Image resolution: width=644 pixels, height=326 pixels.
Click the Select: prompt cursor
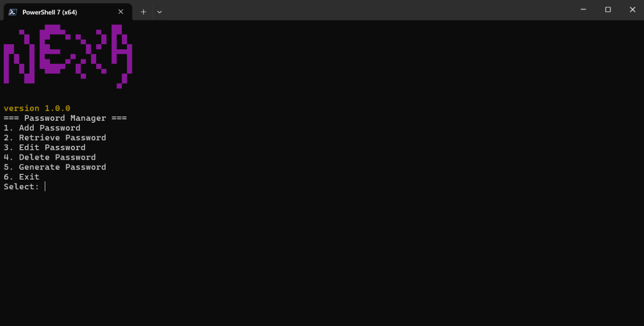(x=45, y=187)
